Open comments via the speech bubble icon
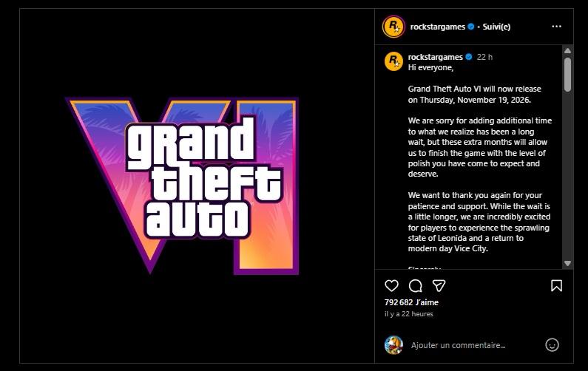This screenshot has width=588, height=371. point(416,285)
